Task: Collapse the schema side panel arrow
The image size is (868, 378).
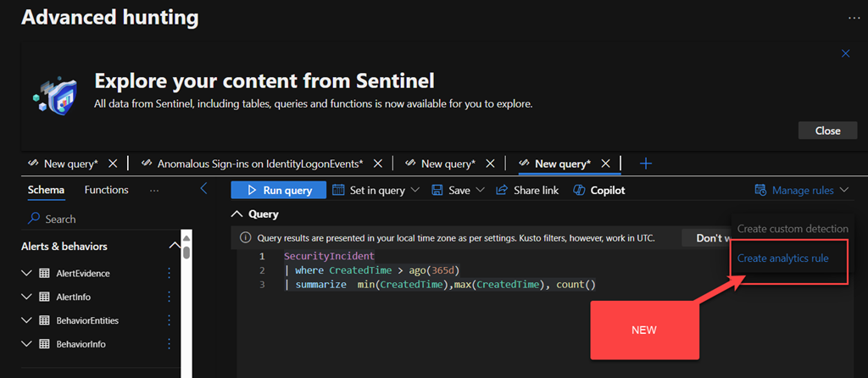Action: [203, 189]
